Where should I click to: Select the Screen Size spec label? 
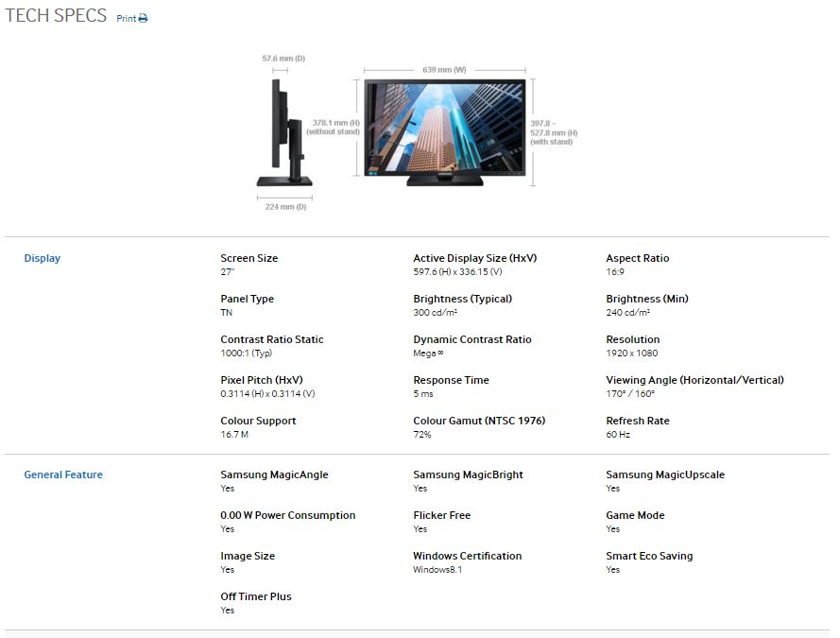(249, 258)
